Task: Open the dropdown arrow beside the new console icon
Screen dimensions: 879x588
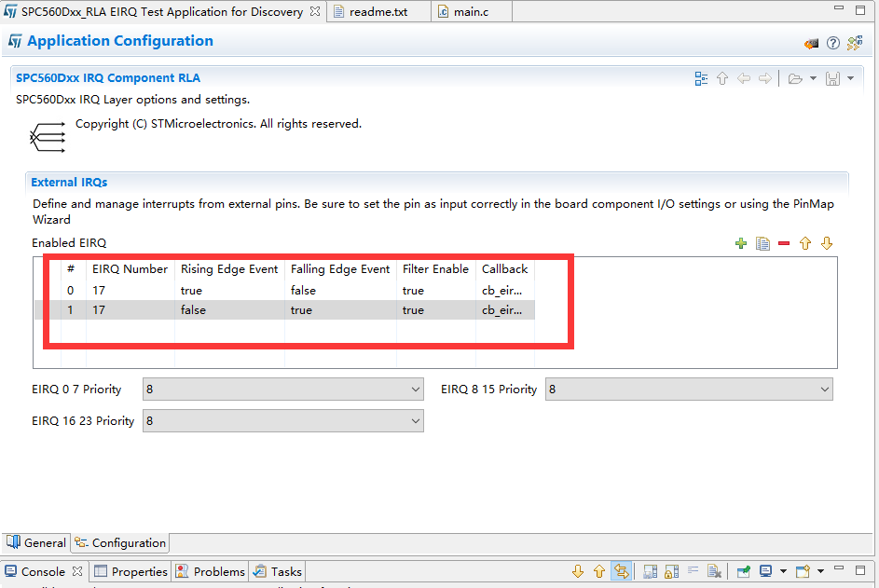Action: [x=820, y=571]
